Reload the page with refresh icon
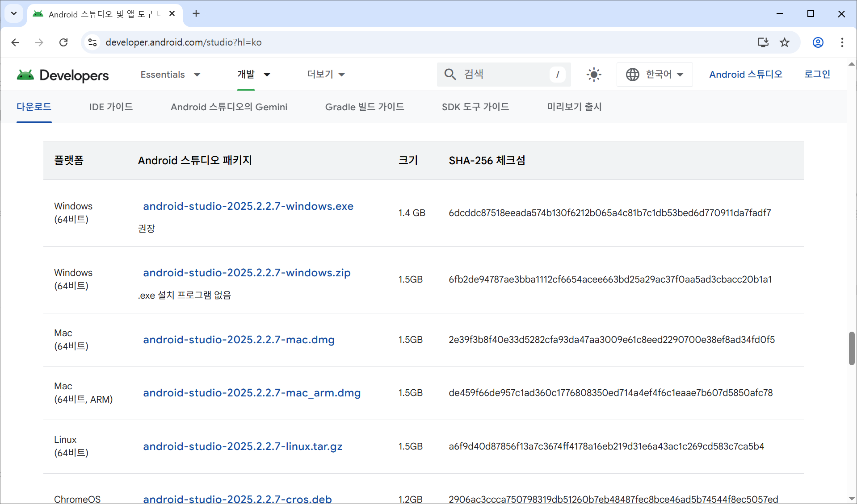The width and height of the screenshot is (857, 504). [63, 42]
